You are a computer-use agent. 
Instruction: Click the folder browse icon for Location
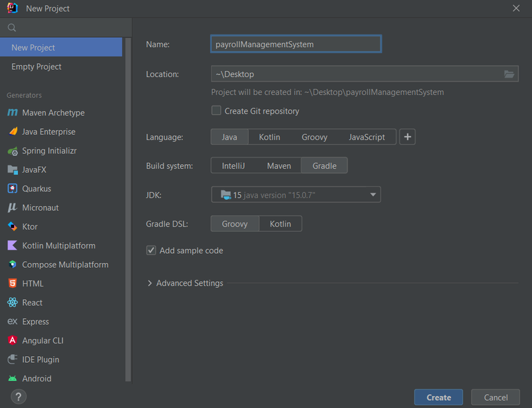tap(509, 74)
